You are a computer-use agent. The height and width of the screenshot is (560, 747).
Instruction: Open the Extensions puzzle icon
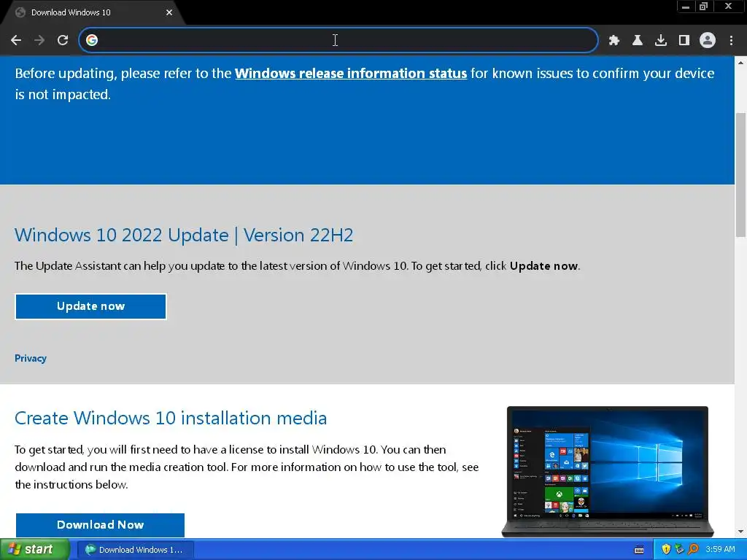[x=614, y=40]
